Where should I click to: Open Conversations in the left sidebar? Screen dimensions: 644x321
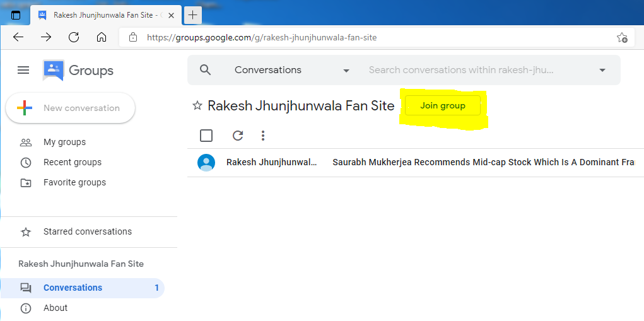click(73, 288)
